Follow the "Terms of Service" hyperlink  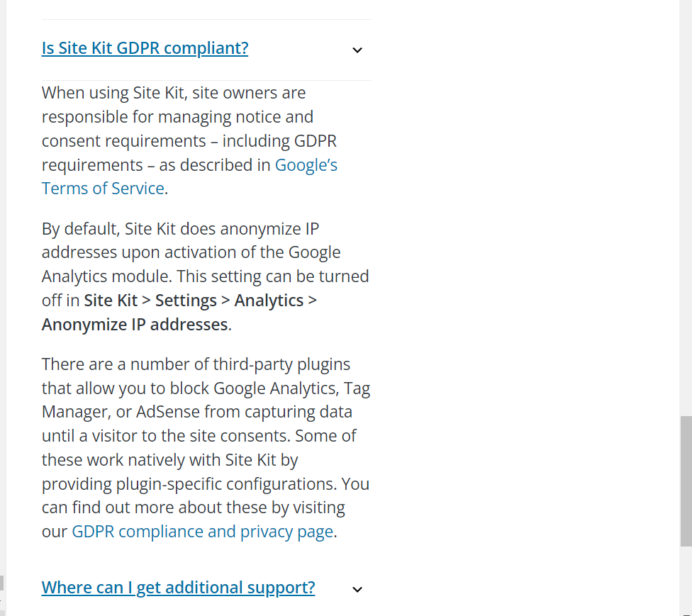(102, 188)
